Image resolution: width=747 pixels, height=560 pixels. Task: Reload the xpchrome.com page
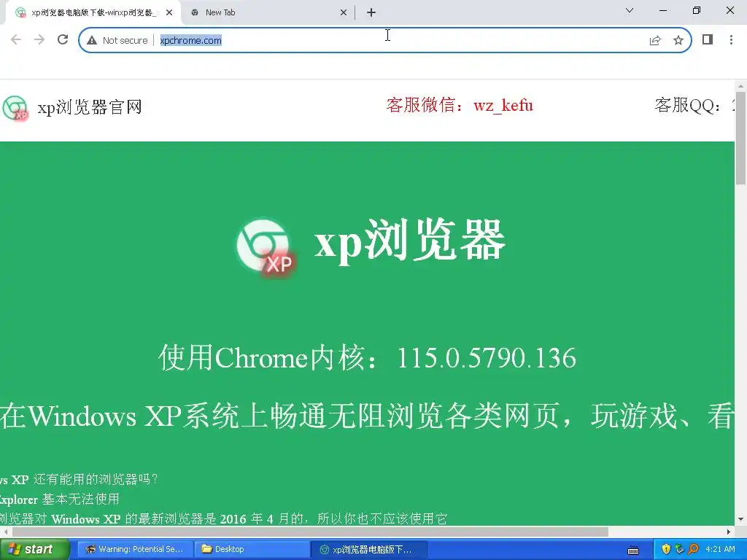(x=63, y=39)
